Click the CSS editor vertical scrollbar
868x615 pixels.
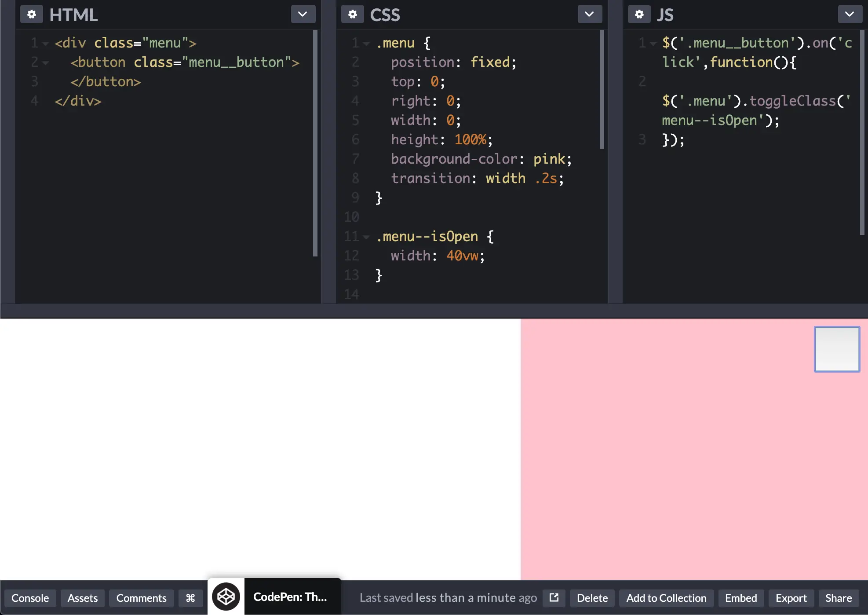coord(602,90)
